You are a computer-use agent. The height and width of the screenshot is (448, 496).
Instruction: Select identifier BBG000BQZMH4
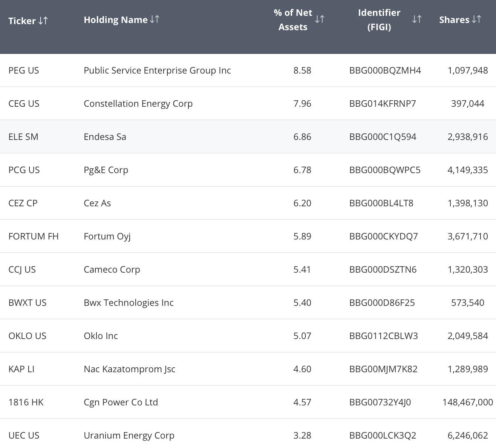tap(385, 71)
